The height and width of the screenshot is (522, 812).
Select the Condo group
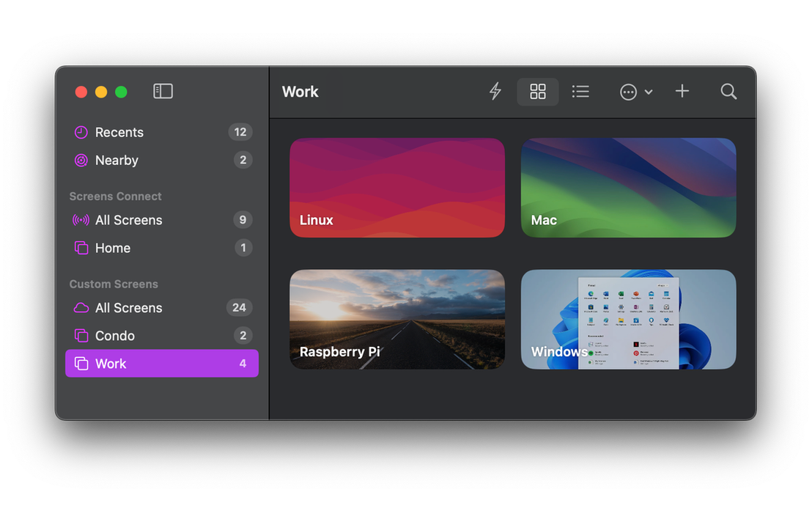pyautogui.click(x=162, y=336)
